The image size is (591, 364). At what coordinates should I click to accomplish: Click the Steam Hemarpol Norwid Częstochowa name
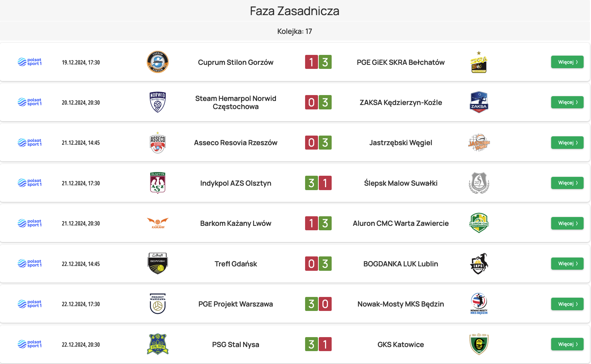click(236, 102)
